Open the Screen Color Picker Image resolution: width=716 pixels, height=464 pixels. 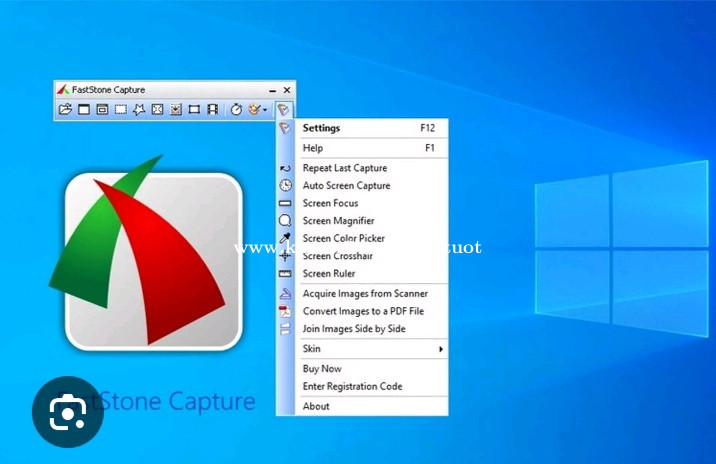click(x=363, y=238)
